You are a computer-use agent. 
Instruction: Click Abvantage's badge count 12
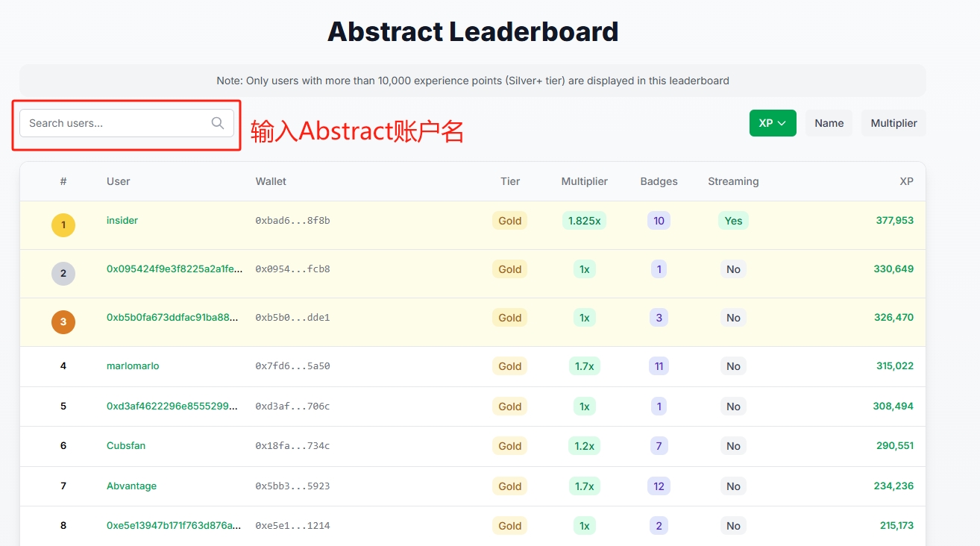tap(659, 486)
